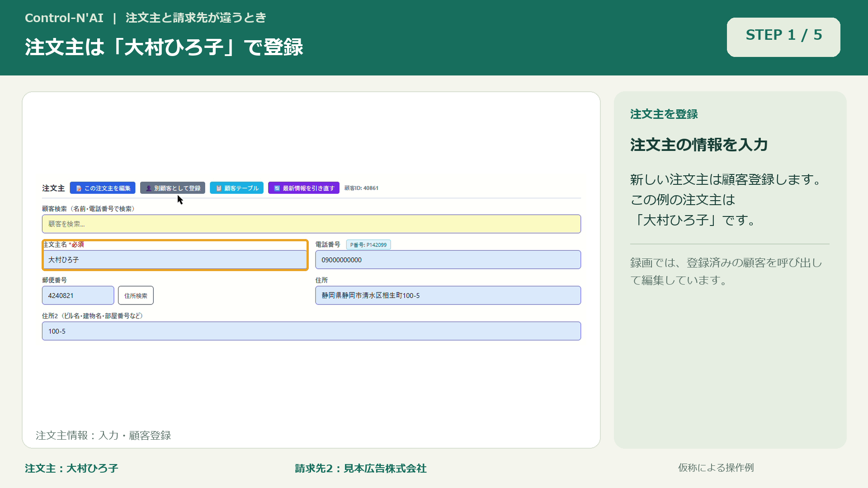Focus the 顧客検索 search field
The width and height of the screenshot is (868, 488).
click(311, 224)
